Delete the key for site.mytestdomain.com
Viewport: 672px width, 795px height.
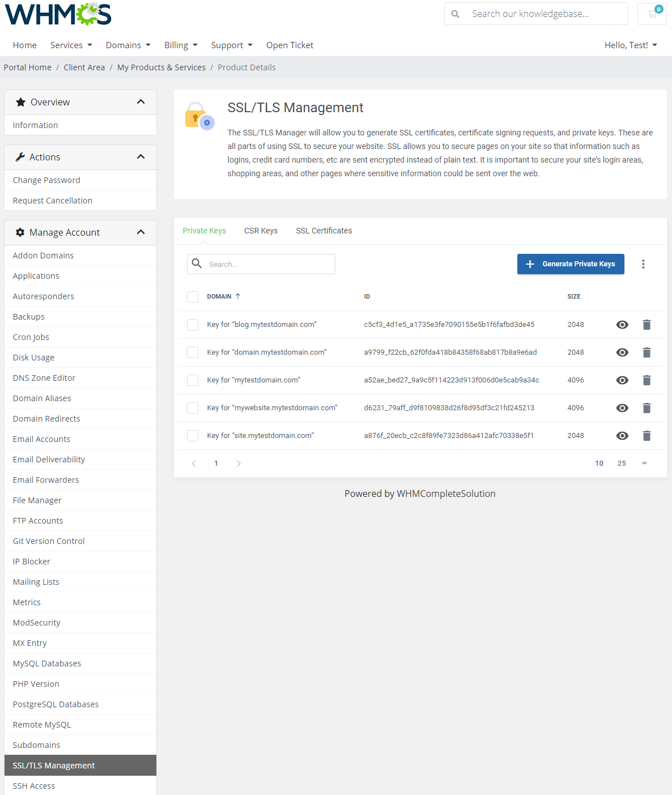tap(647, 435)
